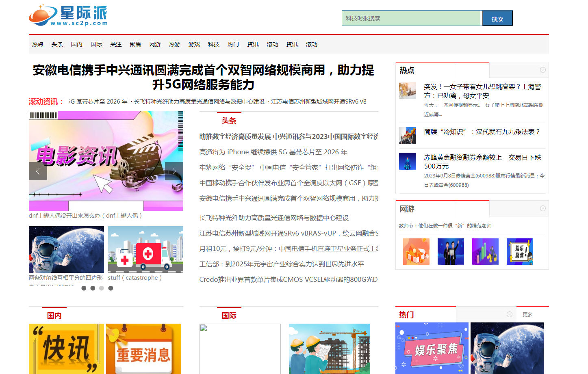Open the astronaut image in 热门 section
The height and width of the screenshot is (374, 588).
click(x=507, y=348)
